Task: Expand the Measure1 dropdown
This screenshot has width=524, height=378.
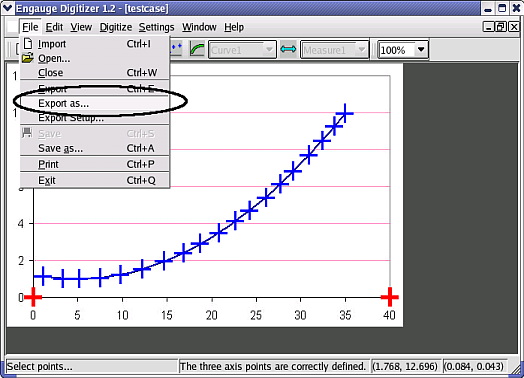Action: tap(361, 49)
